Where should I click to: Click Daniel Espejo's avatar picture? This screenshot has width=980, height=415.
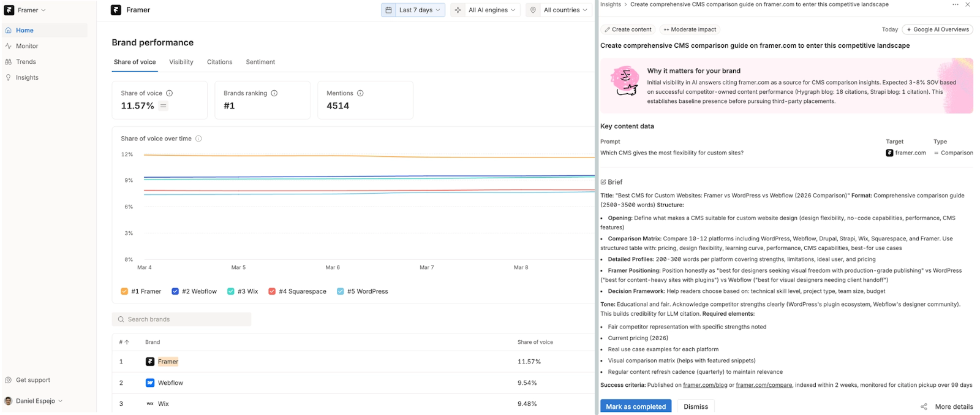8,401
